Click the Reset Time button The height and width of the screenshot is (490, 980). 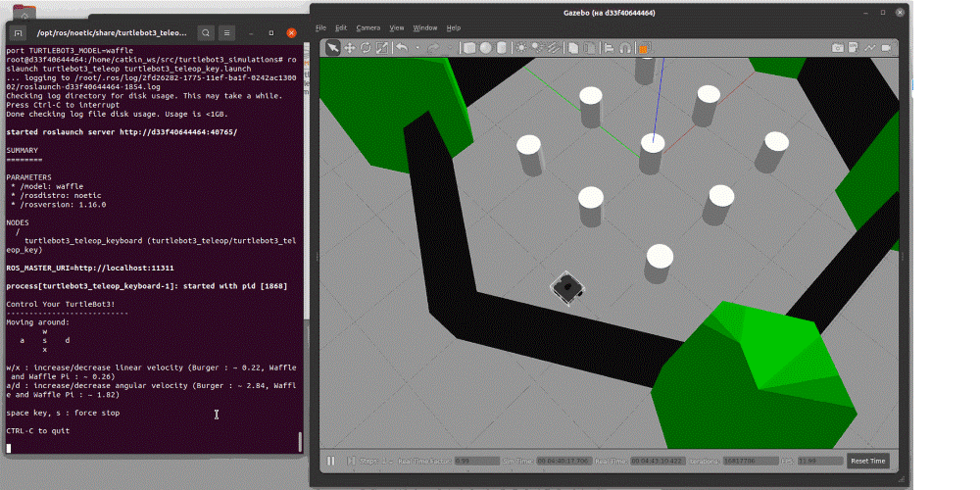(x=867, y=461)
